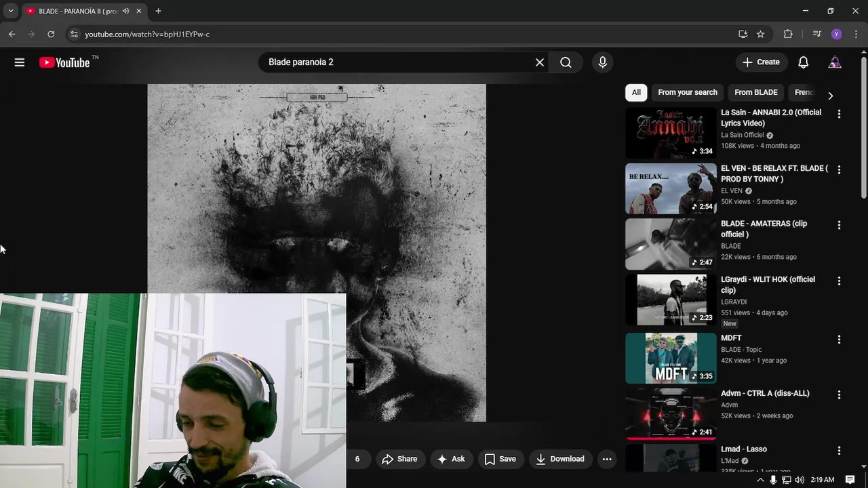Open options for EL VEN BE RELAX video
Image resolution: width=868 pixels, height=488 pixels.
(839, 169)
